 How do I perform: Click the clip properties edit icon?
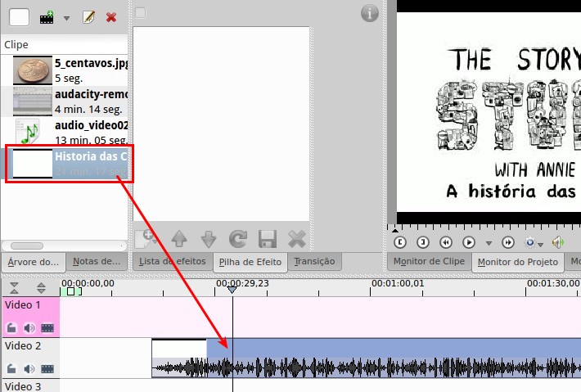click(89, 16)
